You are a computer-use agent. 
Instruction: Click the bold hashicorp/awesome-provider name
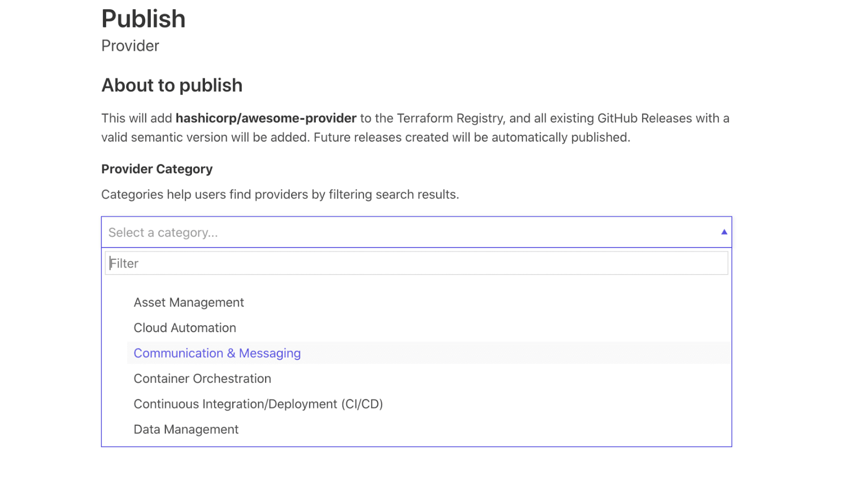click(x=266, y=118)
